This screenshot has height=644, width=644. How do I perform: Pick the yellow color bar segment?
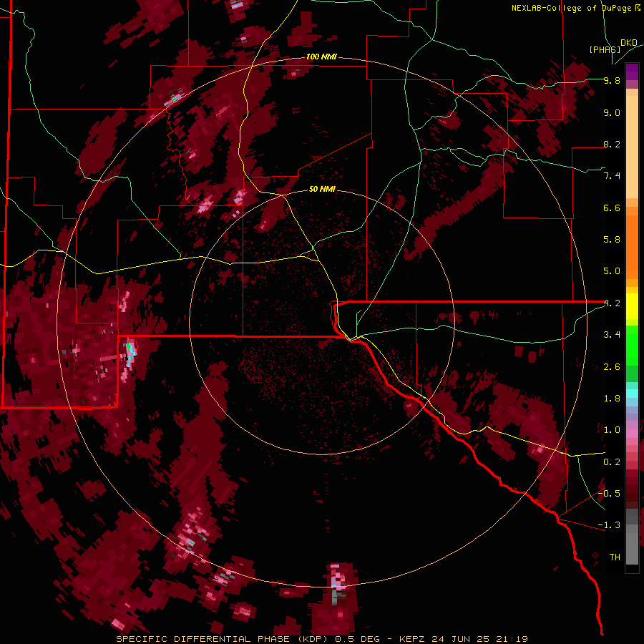632,306
